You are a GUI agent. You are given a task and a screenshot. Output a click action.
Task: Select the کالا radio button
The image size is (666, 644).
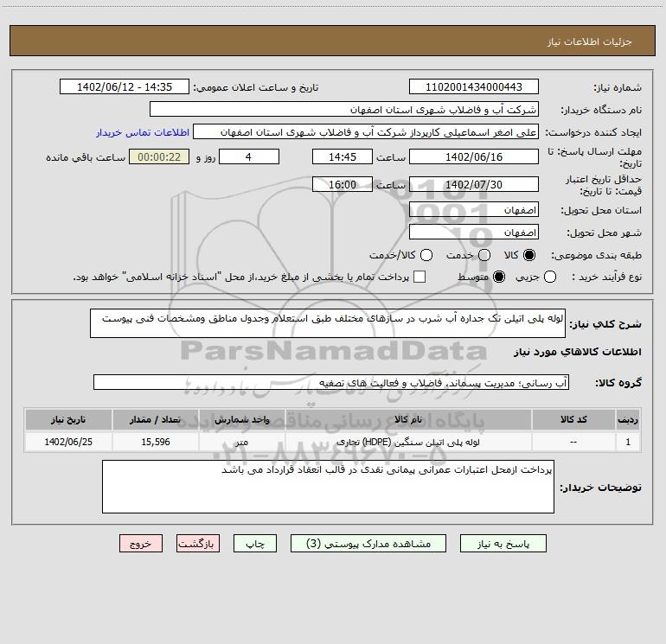[x=529, y=255]
